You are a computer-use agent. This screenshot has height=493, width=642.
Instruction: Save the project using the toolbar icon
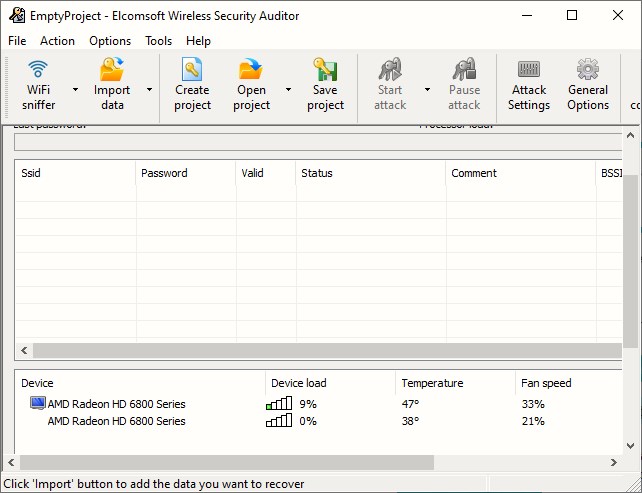(x=325, y=70)
